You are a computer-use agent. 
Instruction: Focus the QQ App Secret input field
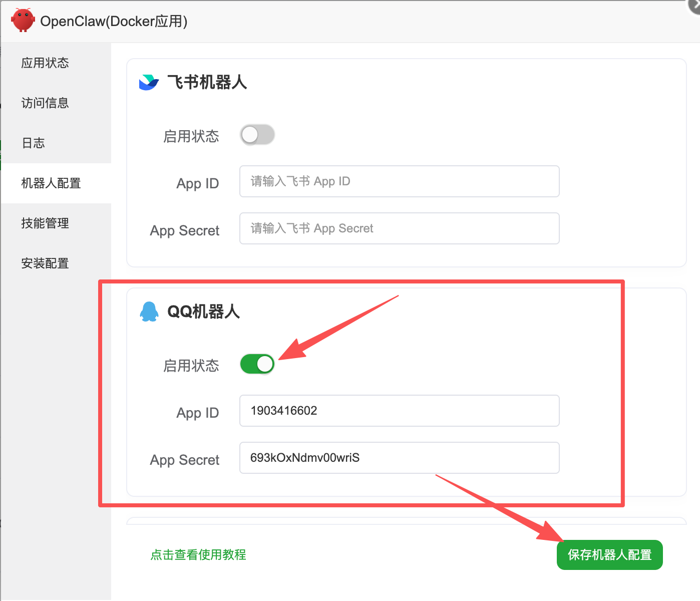[399, 458]
